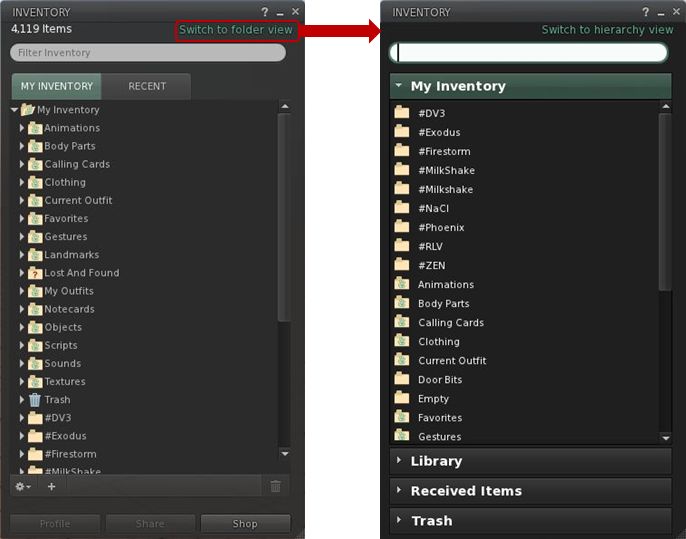686x539 pixels.
Task: Click the #Firestorm folder icon in right panel
Action: [402, 151]
